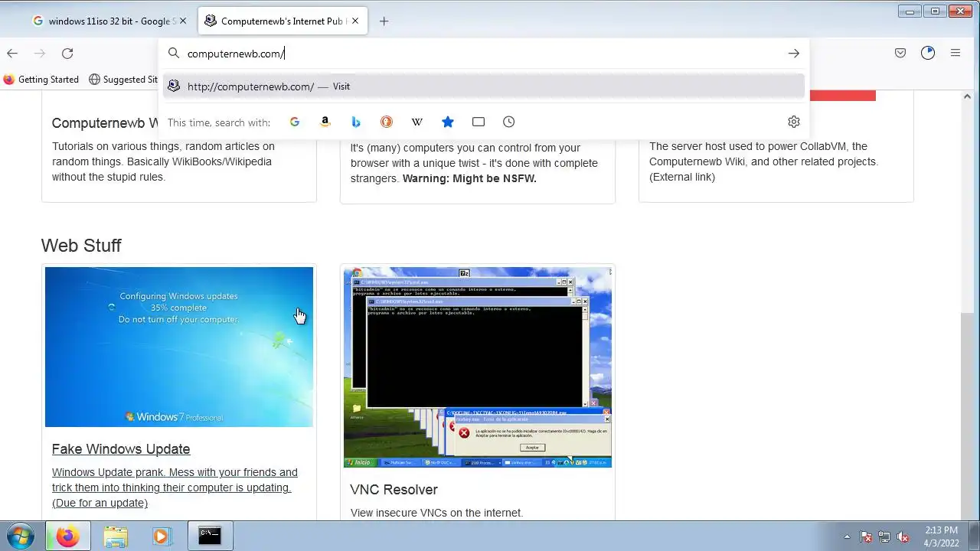Reload the page with the refresh icon
The image size is (980, 551).
(x=67, y=53)
